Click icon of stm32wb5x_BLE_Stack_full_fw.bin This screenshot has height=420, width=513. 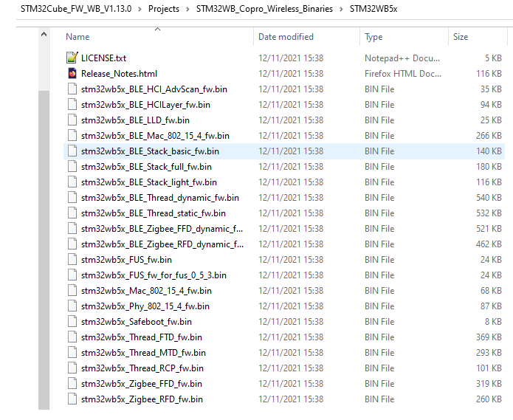[x=72, y=167]
